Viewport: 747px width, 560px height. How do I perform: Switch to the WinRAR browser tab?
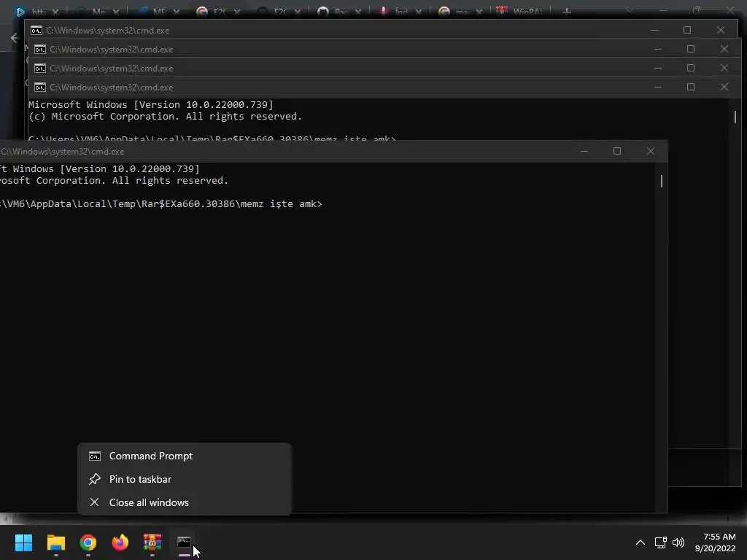point(519,12)
